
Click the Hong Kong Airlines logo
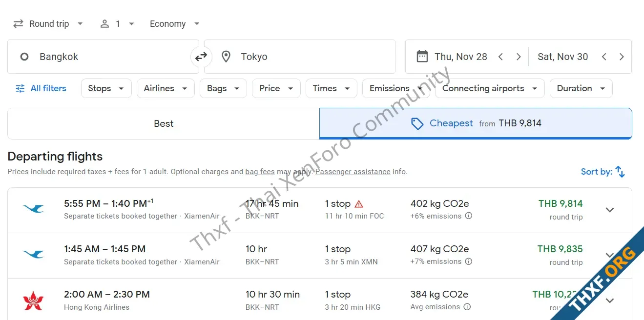33,300
